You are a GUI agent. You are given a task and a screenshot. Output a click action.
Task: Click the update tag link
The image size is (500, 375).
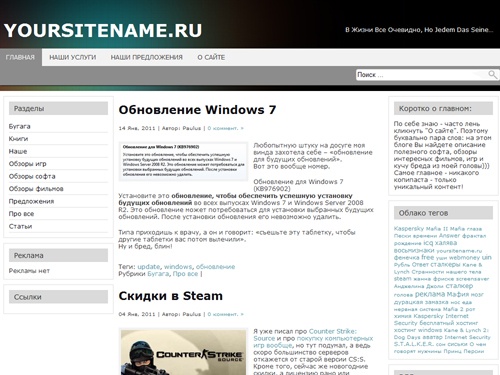(149, 267)
